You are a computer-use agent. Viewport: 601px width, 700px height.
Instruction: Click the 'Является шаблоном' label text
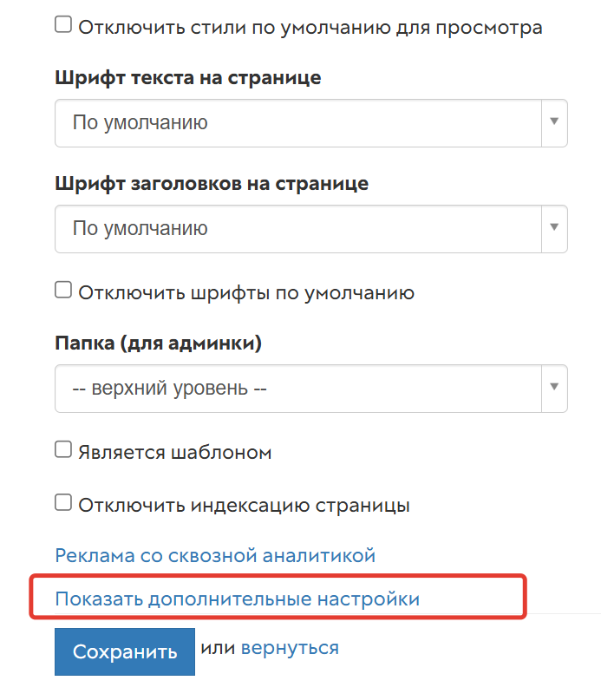pos(175,452)
